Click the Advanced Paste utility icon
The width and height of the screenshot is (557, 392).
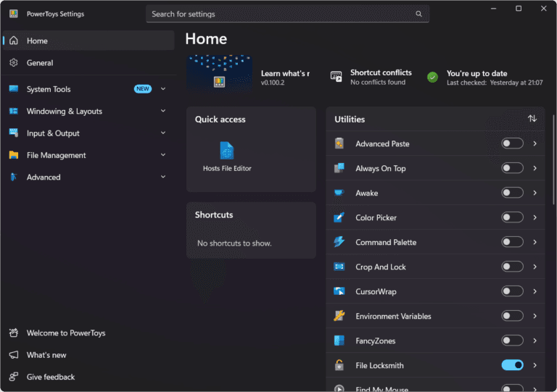pyautogui.click(x=339, y=143)
